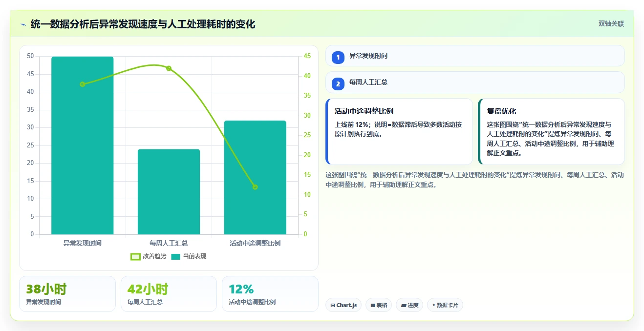Click the 数据卡片 tag

pyautogui.click(x=445, y=305)
